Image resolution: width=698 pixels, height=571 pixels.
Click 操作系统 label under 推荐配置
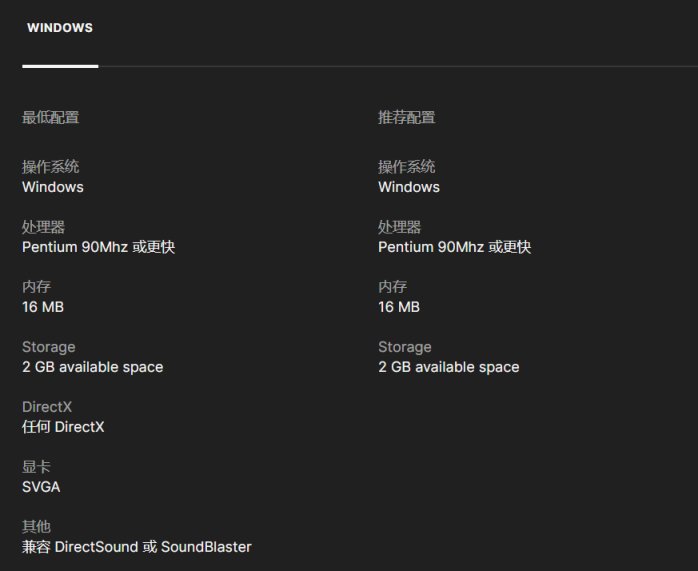coord(406,167)
